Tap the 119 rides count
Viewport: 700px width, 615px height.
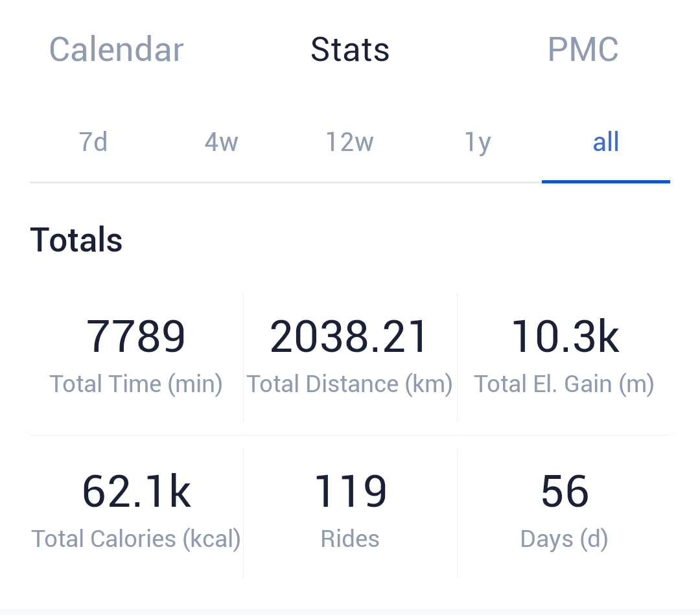pyautogui.click(x=351, y=491)
